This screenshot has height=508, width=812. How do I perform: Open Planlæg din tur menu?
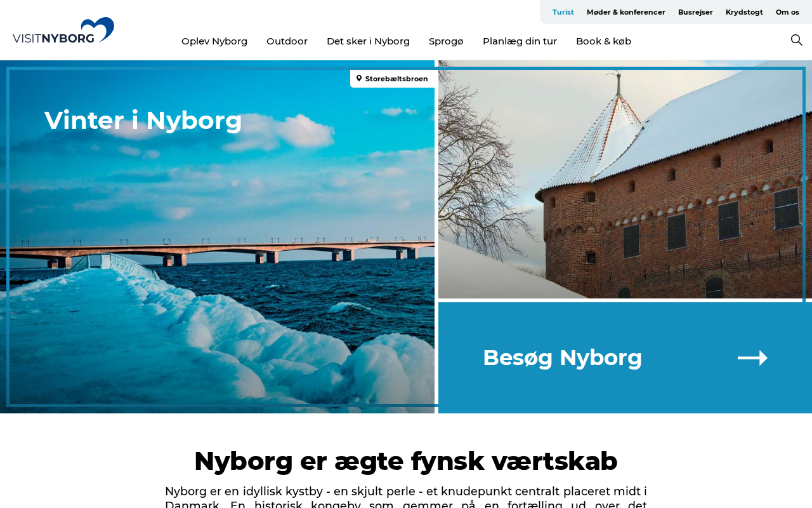[520, 41]
